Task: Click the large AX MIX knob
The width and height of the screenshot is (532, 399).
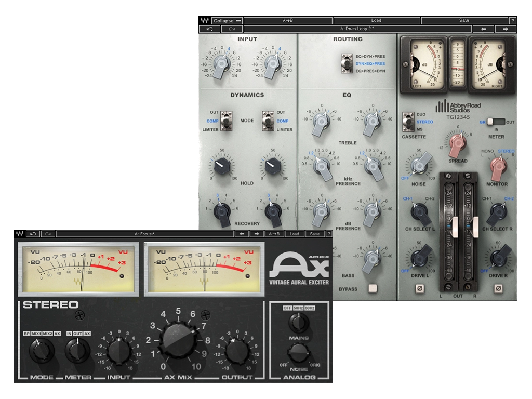Action: tap(179, 341)
